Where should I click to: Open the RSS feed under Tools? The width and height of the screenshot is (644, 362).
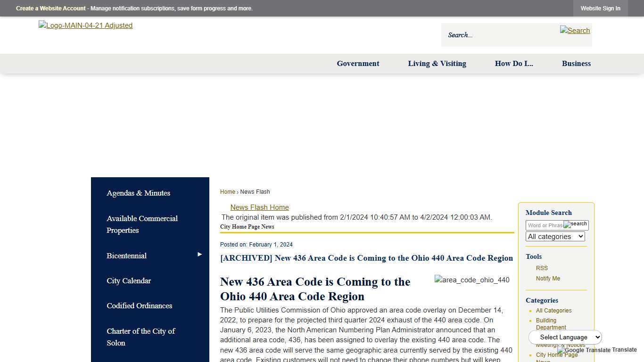542,268
